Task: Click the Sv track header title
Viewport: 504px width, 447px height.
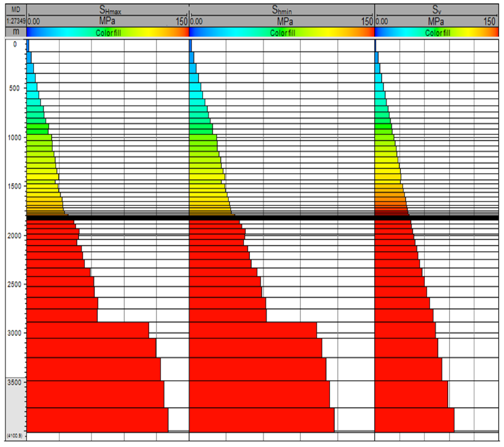Action: point(436,10)
